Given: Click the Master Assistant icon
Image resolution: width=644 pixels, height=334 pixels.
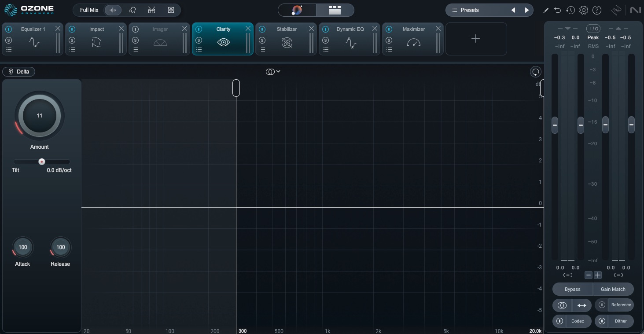Looking at the screenshot, I should pos(297,10).
